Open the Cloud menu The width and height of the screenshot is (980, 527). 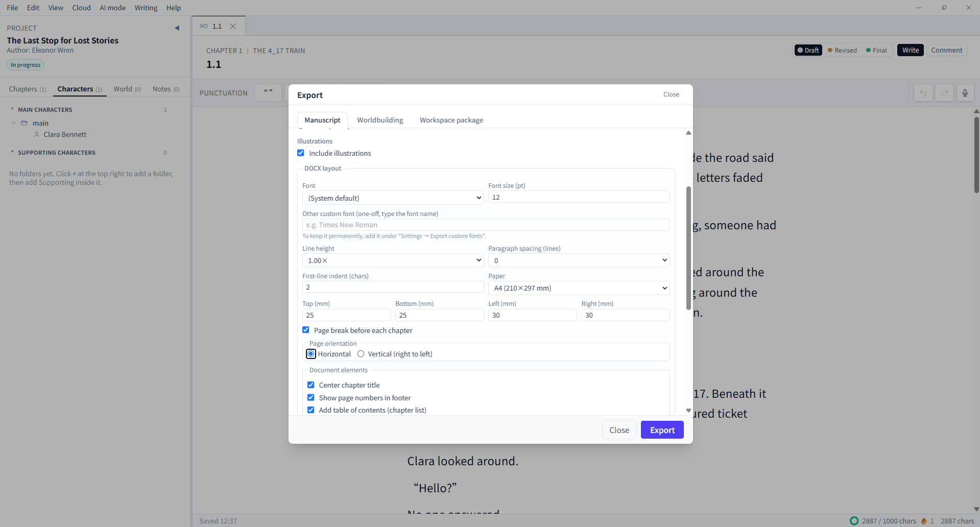[81, 8]
